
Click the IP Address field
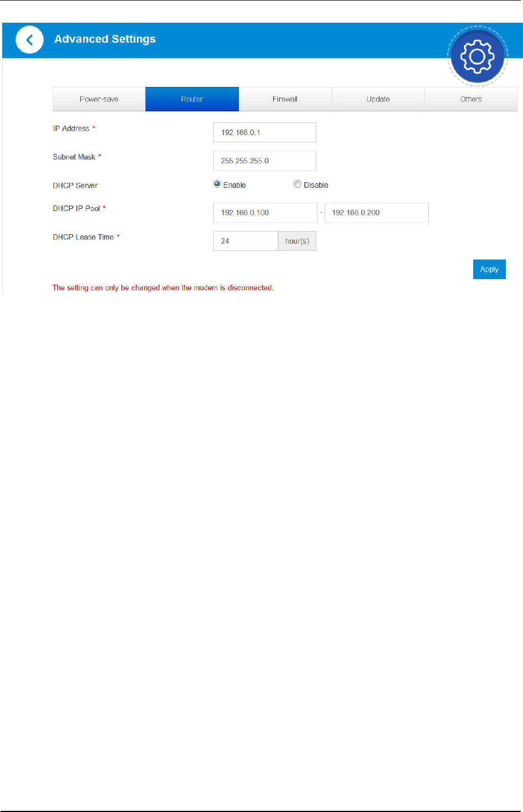pyautogui.click(x=265, y=132)
